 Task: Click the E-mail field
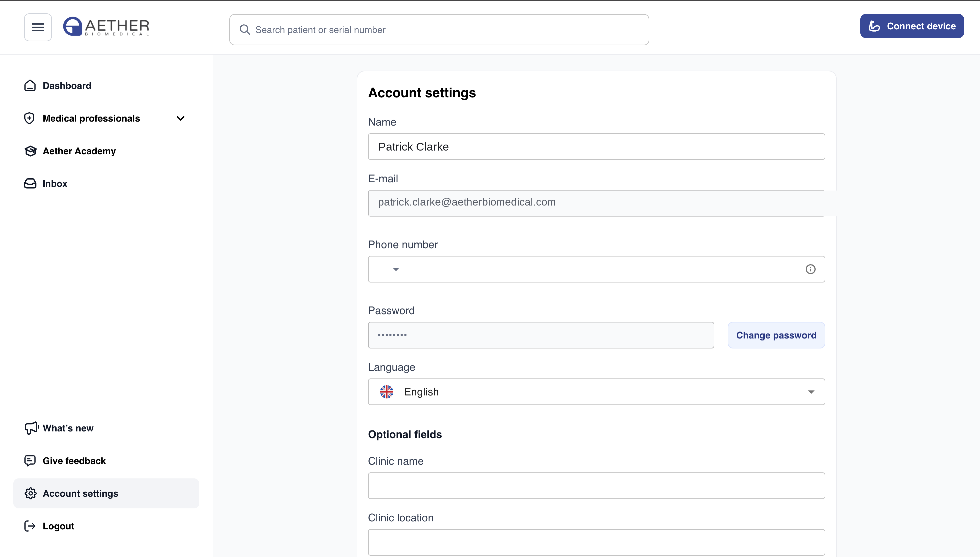point(596,203)
